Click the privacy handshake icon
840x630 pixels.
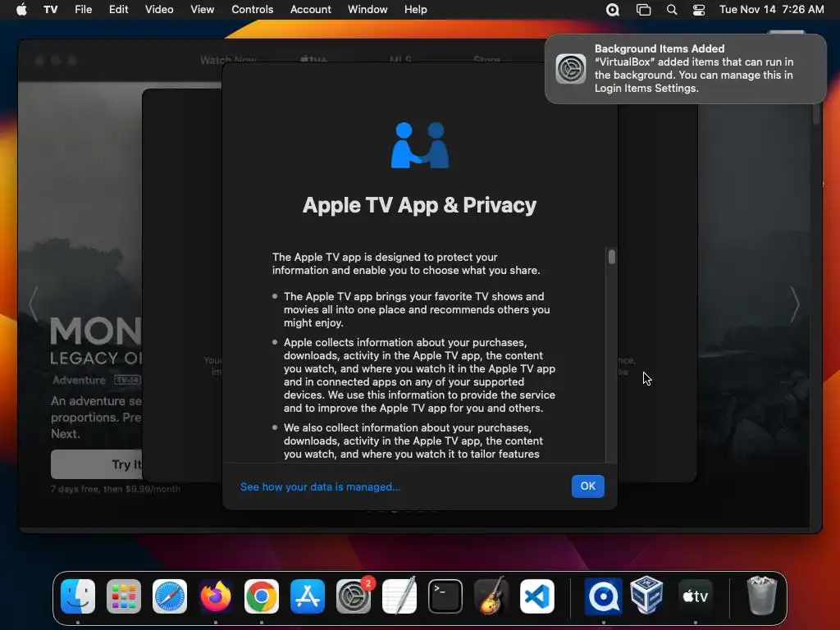tap(419, 145)
